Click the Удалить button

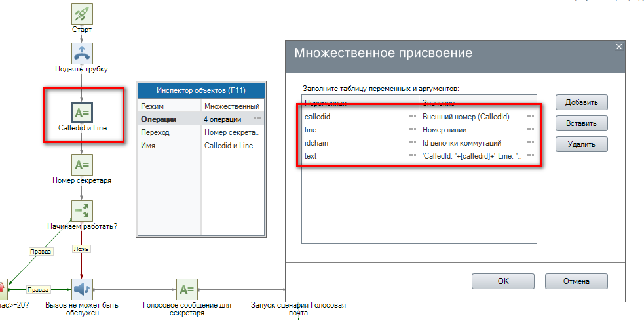pyautogui.click(x=581, y=144)
